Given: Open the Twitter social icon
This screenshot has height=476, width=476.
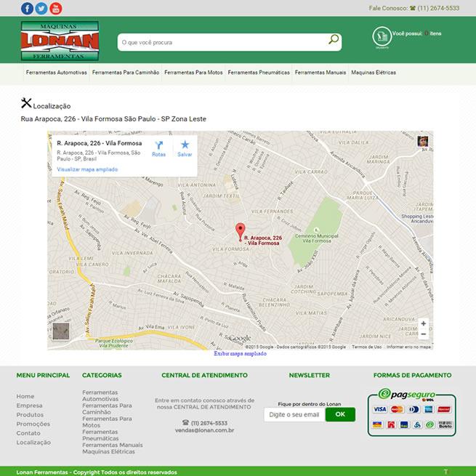Looking at the screenshot, I should 41,9.
